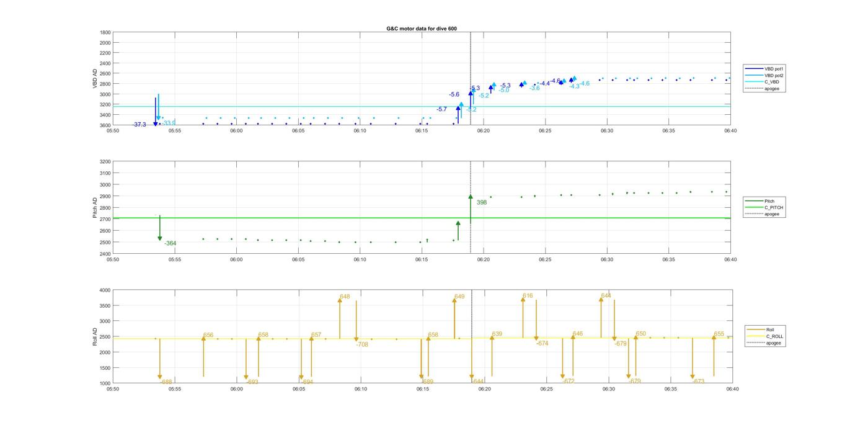Click the '-644' roll data label
The height and width of the screenshot is (430, 868).
click(x=477, y=381)
